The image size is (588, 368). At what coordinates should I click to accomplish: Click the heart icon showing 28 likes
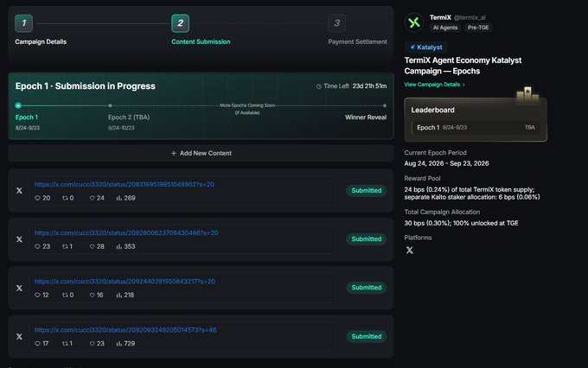click(92, 246)
